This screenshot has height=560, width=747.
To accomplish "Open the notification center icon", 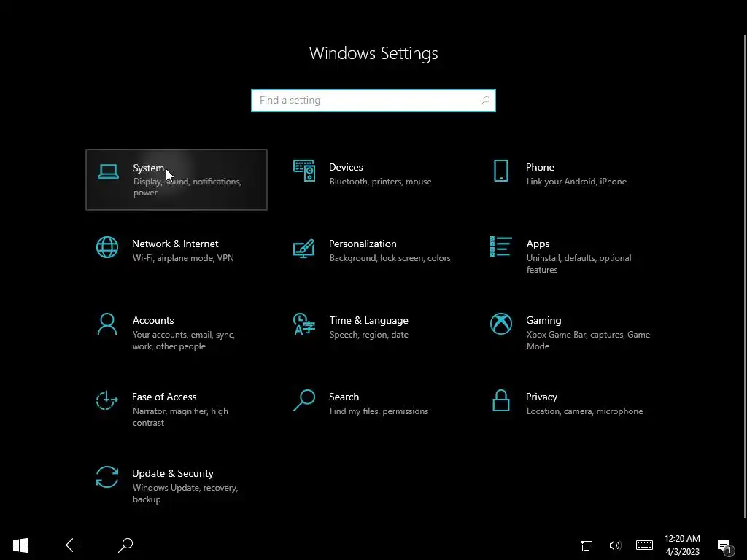I will 724,546.
